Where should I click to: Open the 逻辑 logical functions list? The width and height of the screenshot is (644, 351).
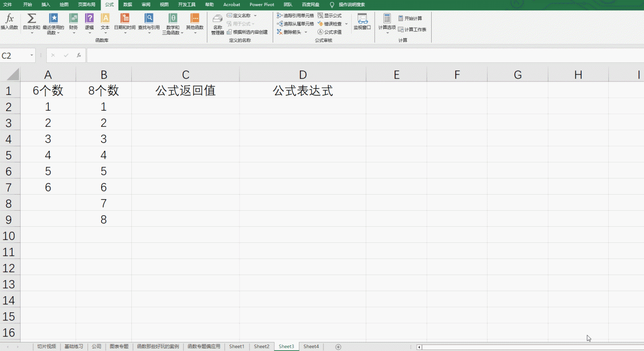pyautogui.click(x=89, y=24)
